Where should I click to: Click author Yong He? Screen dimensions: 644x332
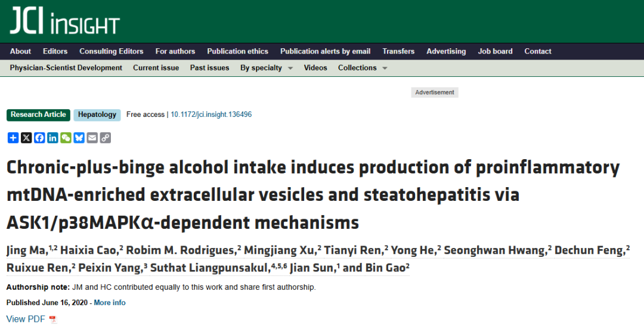point(413,250)
